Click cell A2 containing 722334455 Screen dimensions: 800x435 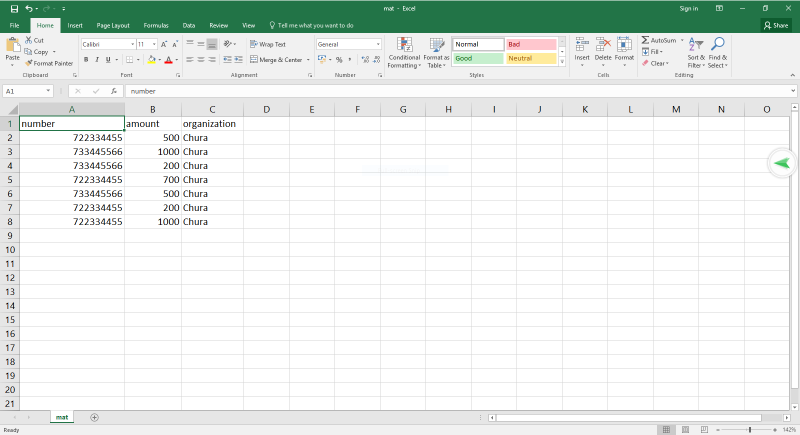(72, 138)
